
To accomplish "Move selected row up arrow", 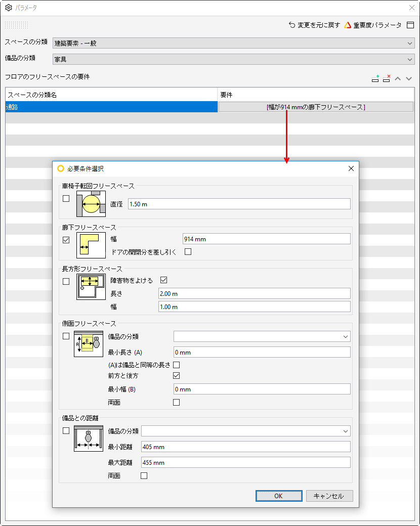I will (x=398, y=78).
